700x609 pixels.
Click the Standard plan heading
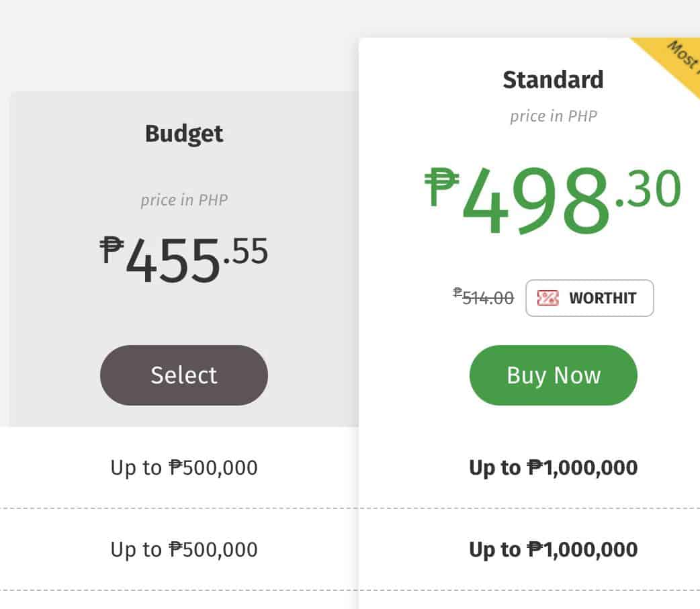(x=553, y=80)
